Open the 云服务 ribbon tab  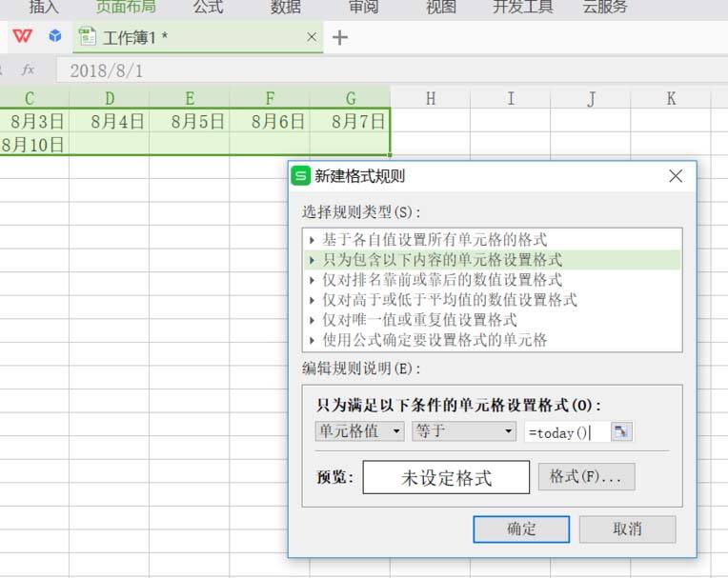(604, 7)
